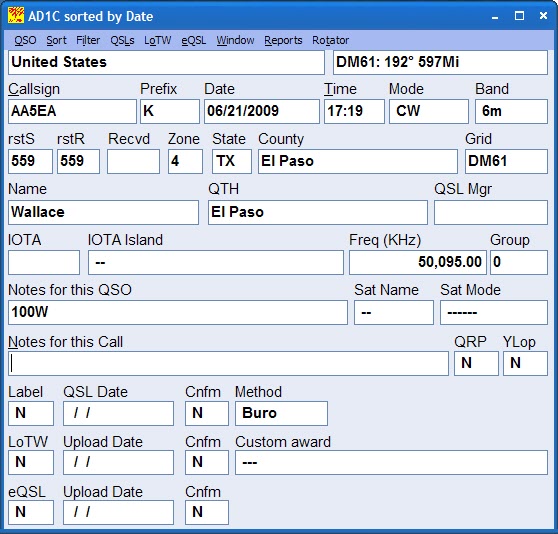The height and width of the screenshot is (534, 558).
Task: Click the Group field showing 0
Action: [519, 262]
